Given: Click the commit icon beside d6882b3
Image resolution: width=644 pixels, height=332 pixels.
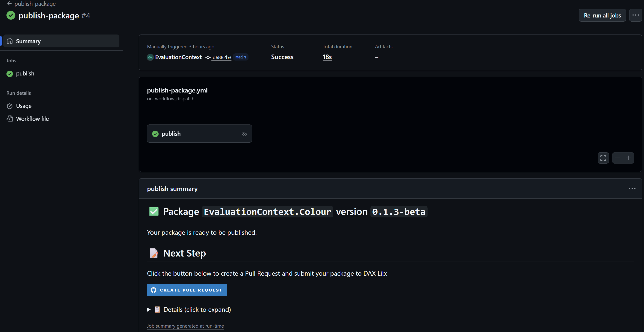Looking at the screenshot, I should [208, 57].
